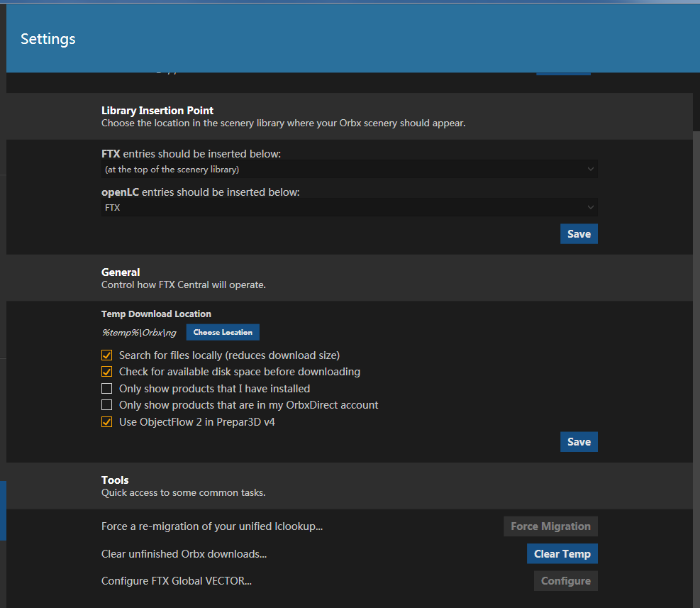Click 'Control how FTX Central will operate.' text
700x608 pixels.
pyautogui.click(x=184, y=284)
